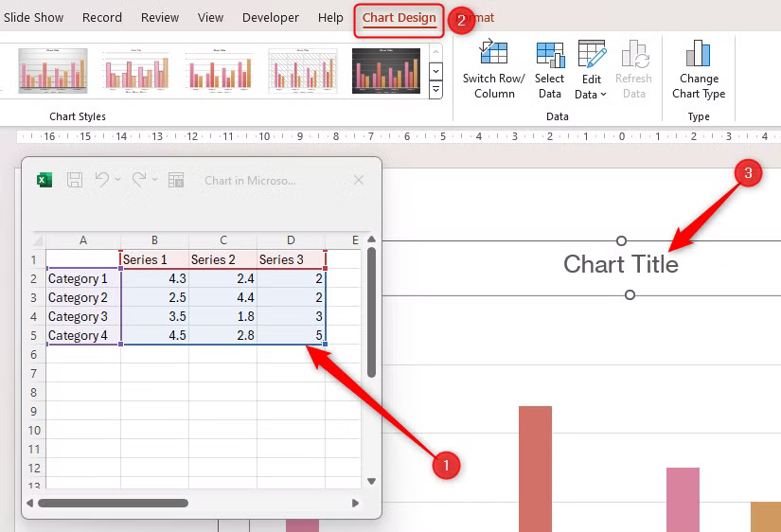Select column D header
781x532 pixels.
(291, 240)
